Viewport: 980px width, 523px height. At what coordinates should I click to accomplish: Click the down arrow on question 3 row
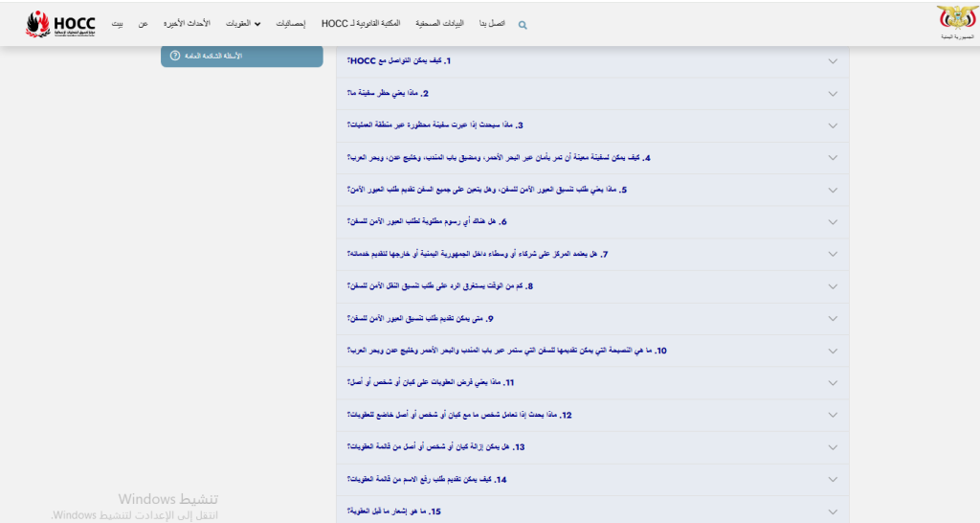tap(832, 125)
